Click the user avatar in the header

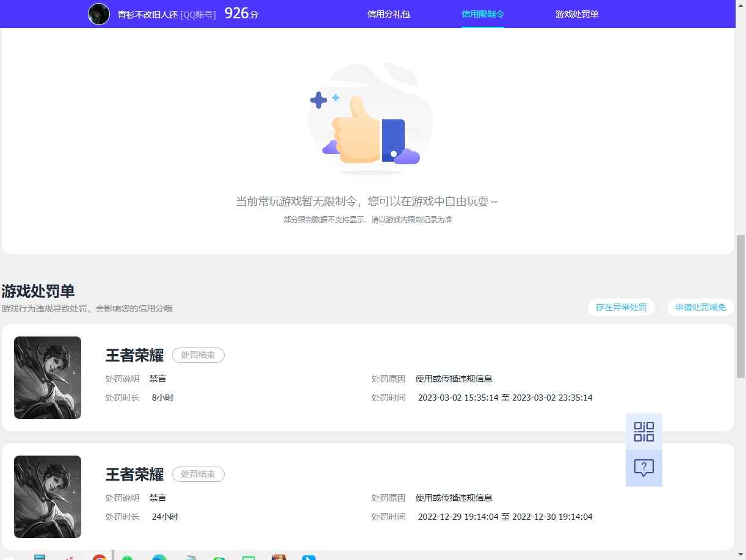click(x=99, y=13)
